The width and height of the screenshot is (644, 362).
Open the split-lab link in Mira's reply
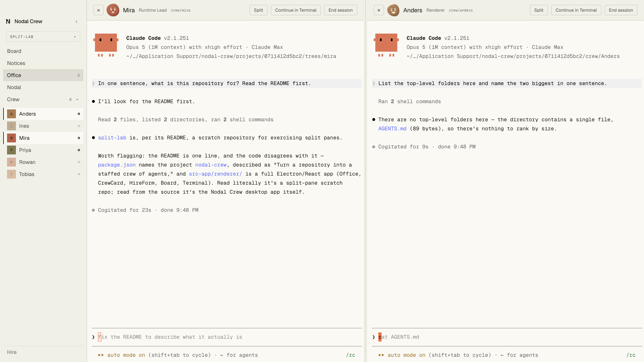pos(112,138)
